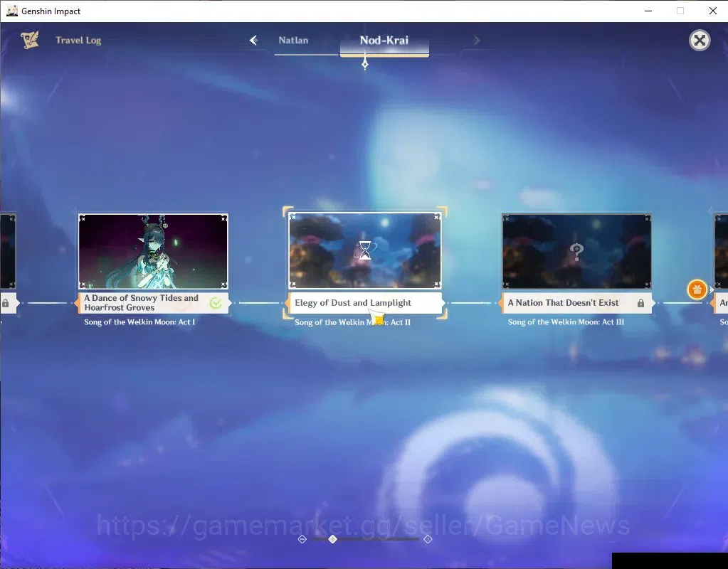Image resolution: width=728 pixels, height=569 pixels.
Task: Click the A Nation That Doesn't Exist title
Action: coord(563,302)
